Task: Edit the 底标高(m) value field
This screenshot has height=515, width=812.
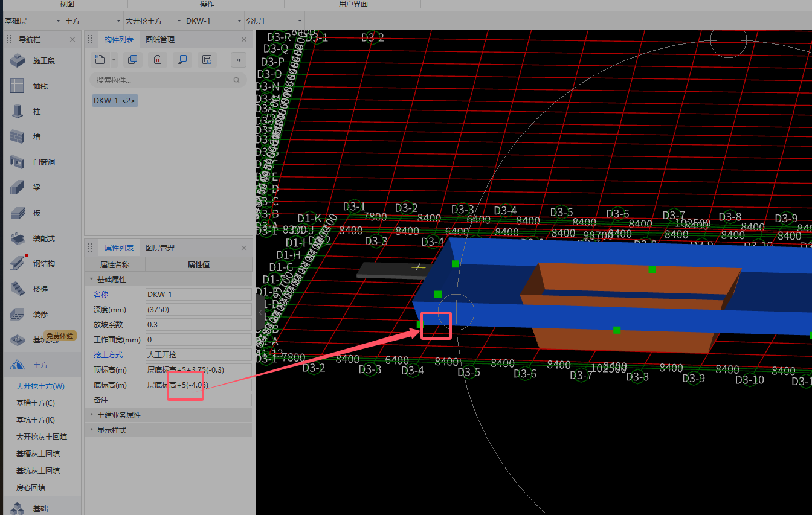Action: [198, 385]
